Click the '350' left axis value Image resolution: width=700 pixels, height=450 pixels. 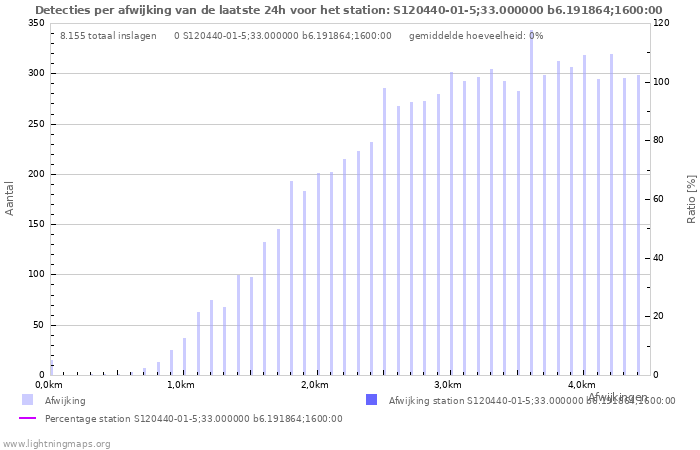(x=37, y=23)
